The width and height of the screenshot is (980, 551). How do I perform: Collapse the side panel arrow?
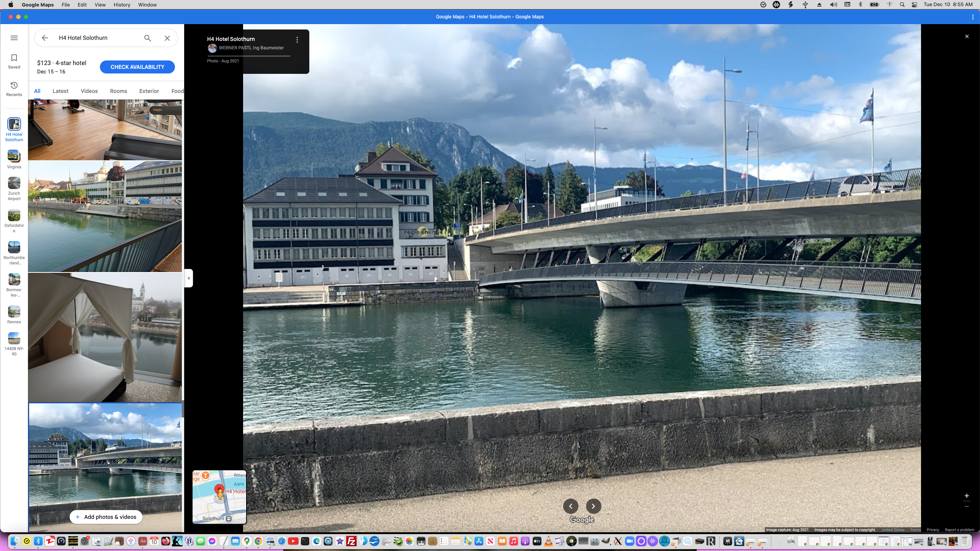tap(188, 278)
